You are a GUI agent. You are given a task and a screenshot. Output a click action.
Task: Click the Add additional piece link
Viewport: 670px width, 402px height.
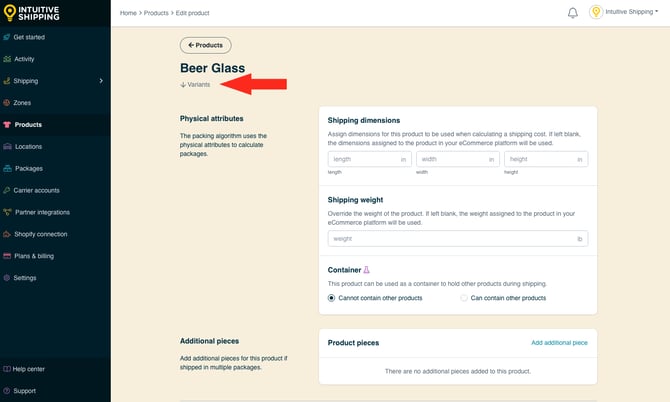[559, 343]
